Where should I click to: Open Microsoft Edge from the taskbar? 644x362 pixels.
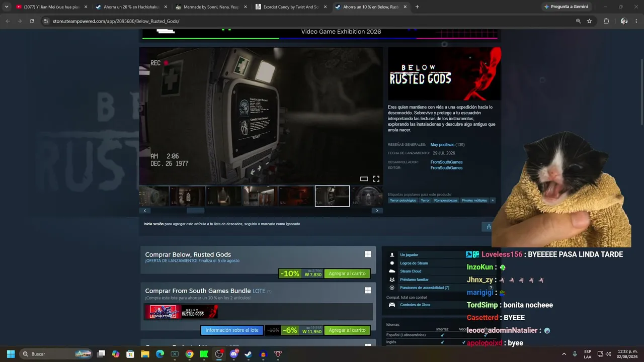pos(159,354)
